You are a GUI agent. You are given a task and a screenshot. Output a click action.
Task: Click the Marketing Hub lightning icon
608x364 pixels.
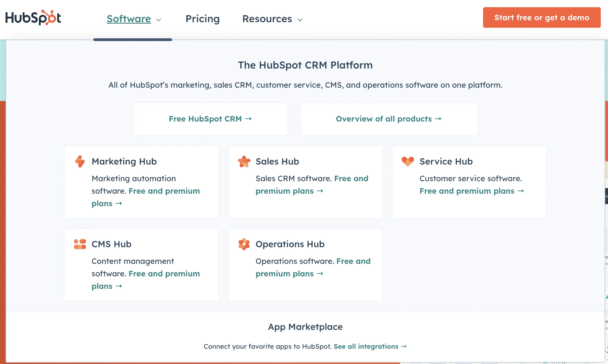80,161
